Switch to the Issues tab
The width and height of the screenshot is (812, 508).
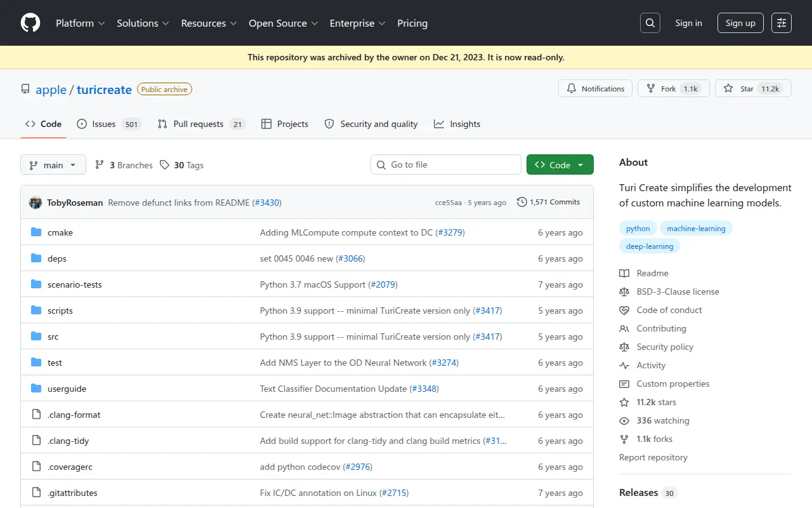pyautogui.click(x=108, y=124)
